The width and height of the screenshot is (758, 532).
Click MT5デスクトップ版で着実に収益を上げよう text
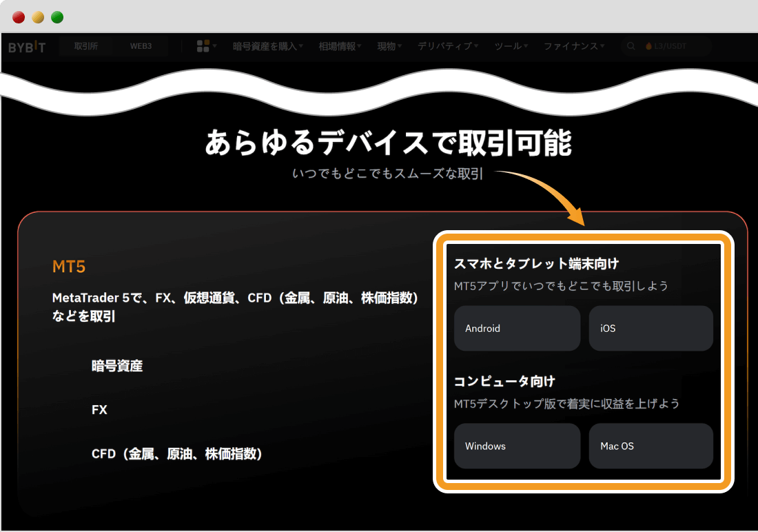(566, 403)
